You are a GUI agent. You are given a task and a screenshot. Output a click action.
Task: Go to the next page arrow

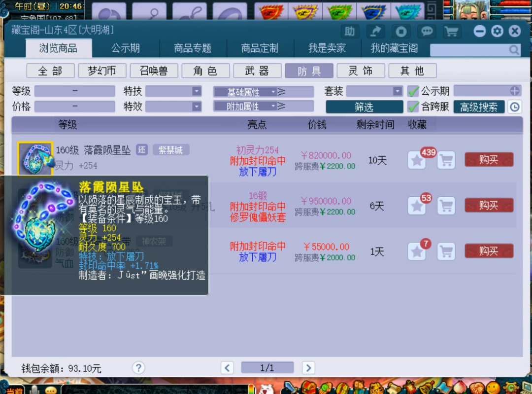point(308,368)
